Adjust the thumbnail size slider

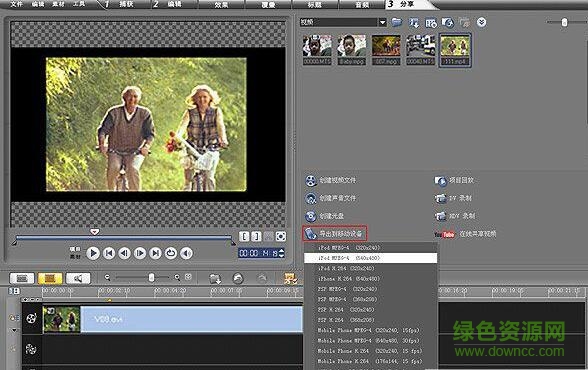[x=564, y=22]
